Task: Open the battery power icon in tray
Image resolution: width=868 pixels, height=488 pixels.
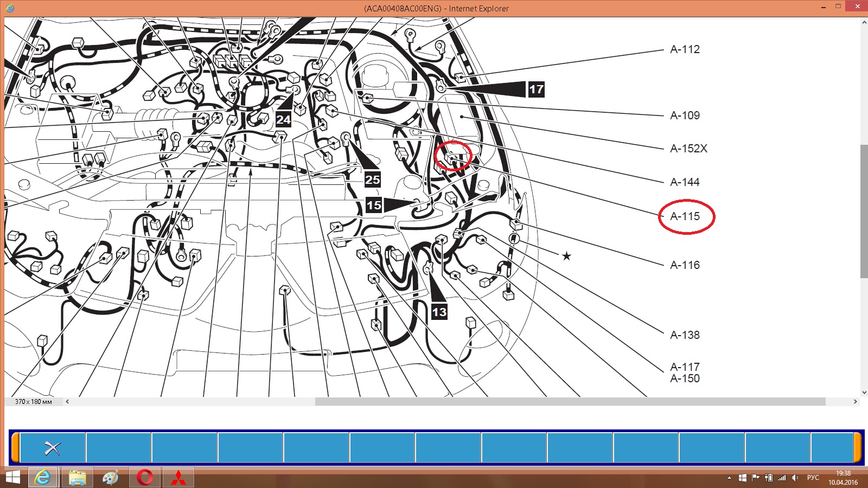Action: coord(769,478)
